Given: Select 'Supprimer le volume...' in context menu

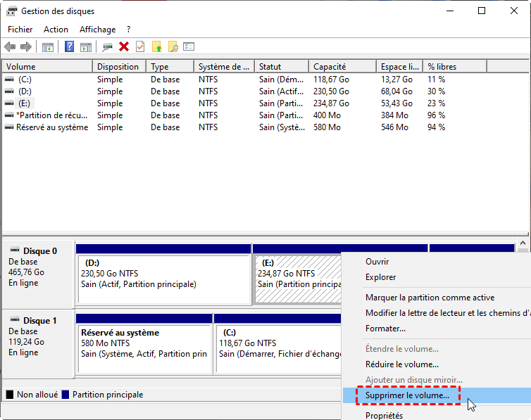Looking at the screenshot, I should click(407, 396).
